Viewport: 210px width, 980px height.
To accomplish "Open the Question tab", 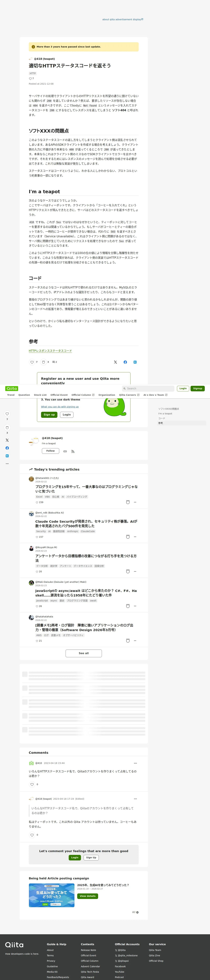I will click(x=24, y=395).
